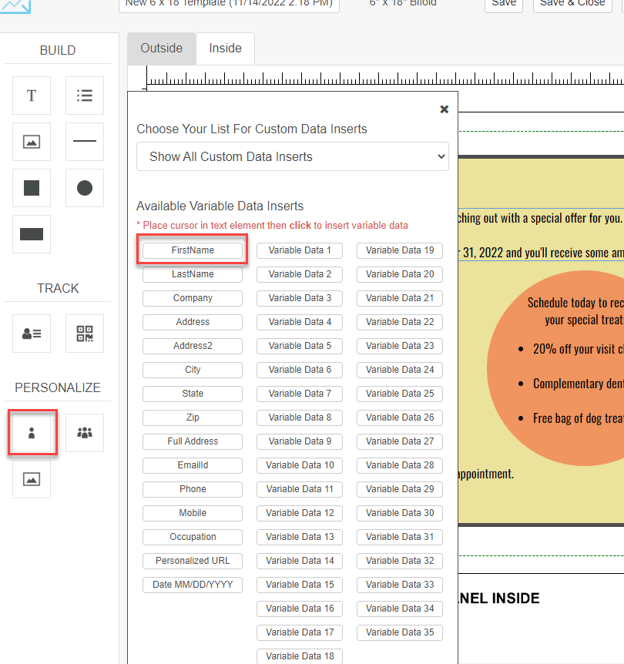624x664 pixels.
Task: Insert Variable Data 35
Action: pyautogui.click(x=400, y=632)
